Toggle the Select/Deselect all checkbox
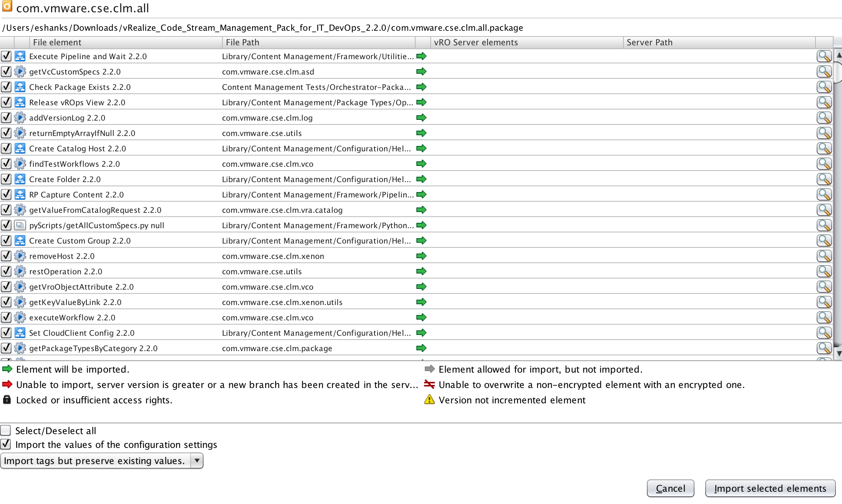 [x=6, y=430]
